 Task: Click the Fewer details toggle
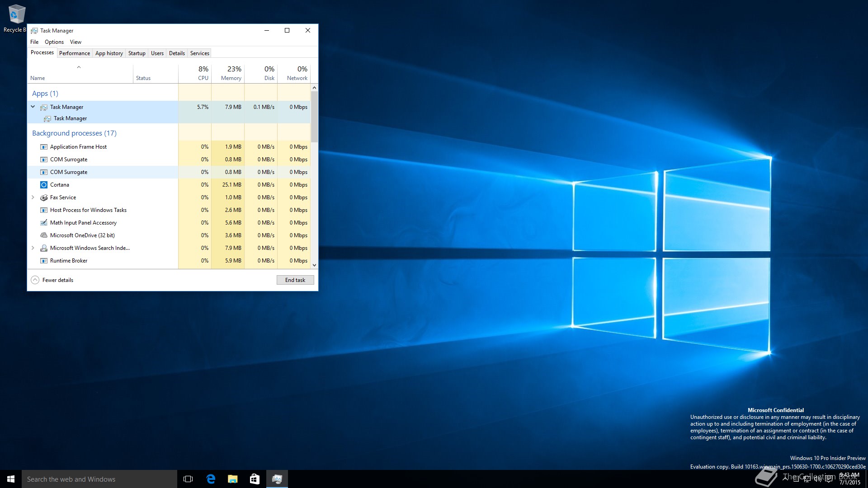coord(52,280)
